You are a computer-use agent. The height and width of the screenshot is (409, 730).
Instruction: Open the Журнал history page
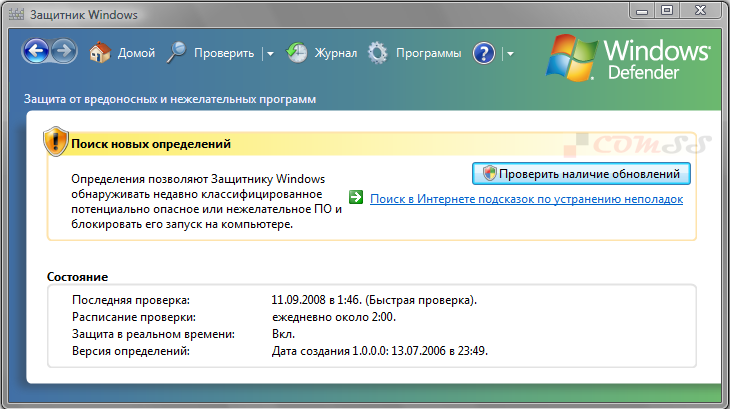336,53
